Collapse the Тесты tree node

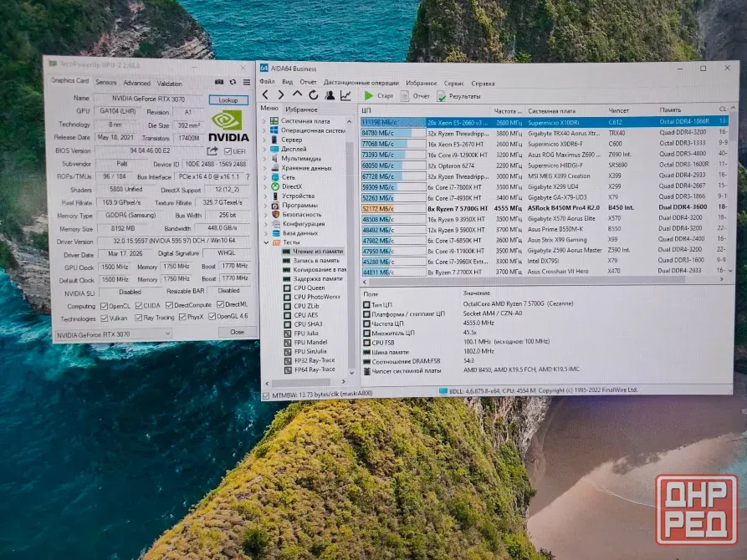(266, 243)
